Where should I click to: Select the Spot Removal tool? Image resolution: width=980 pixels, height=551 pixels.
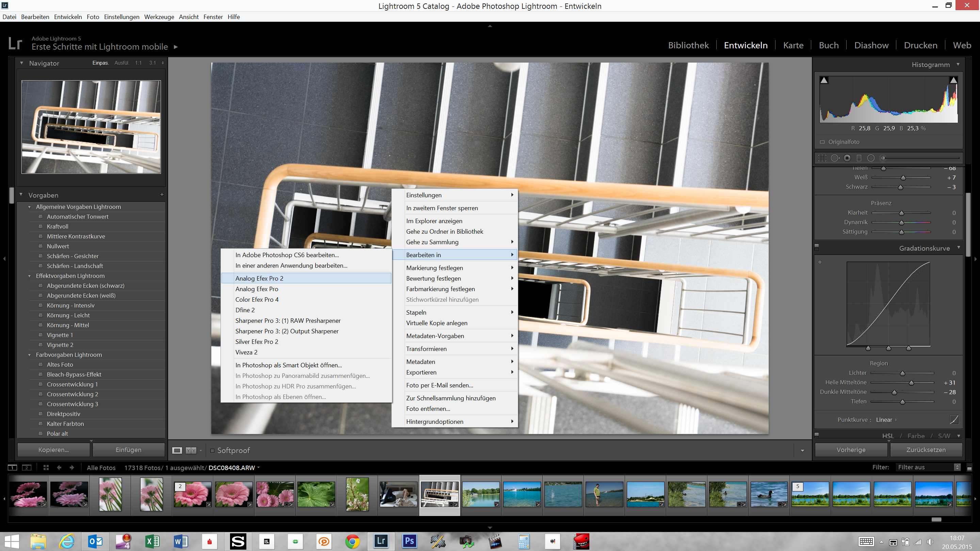click(836, 158)
